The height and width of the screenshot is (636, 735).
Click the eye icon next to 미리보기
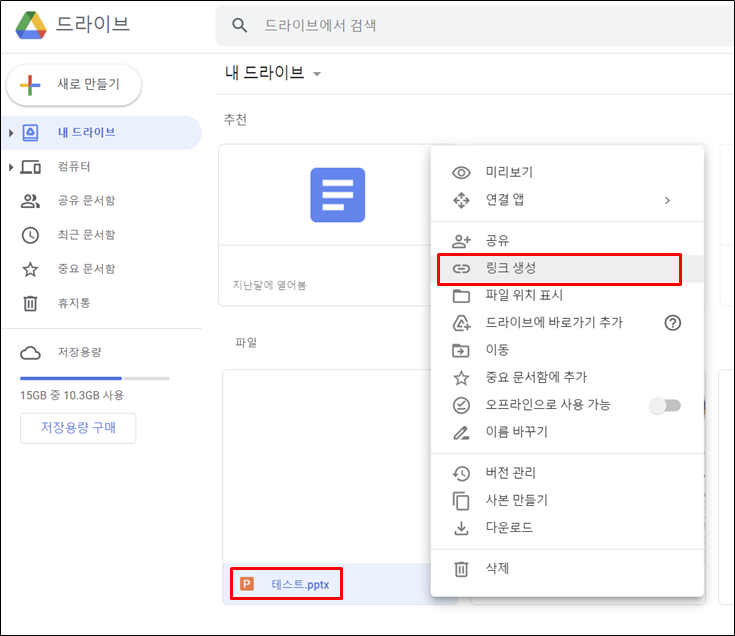(x=461, y=173)
